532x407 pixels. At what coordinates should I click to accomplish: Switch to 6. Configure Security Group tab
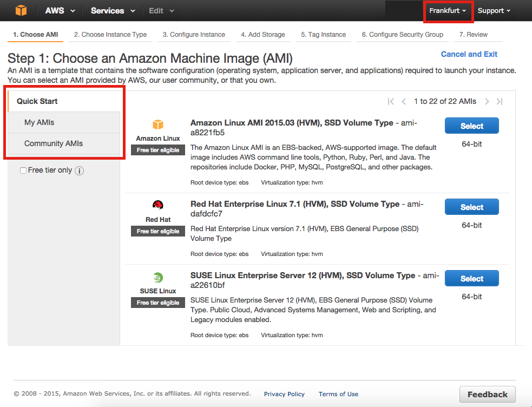coord(403,35)
